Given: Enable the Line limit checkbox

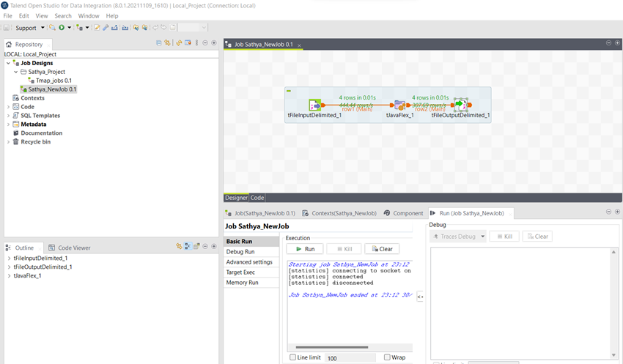Looking at the screenshot, I should (293, 357).
